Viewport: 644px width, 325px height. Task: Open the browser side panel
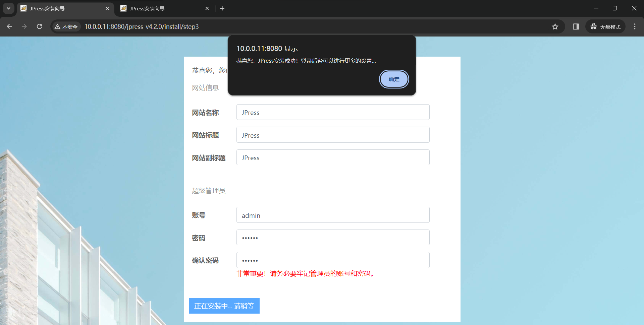[x=576, y=26]
